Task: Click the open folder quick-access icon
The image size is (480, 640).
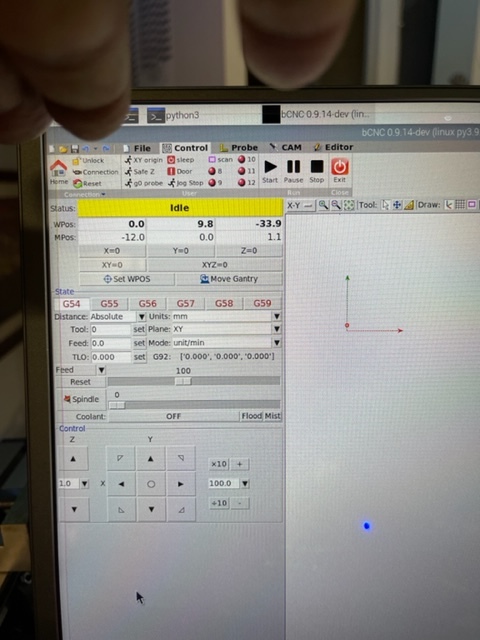Action: [63, 149]
